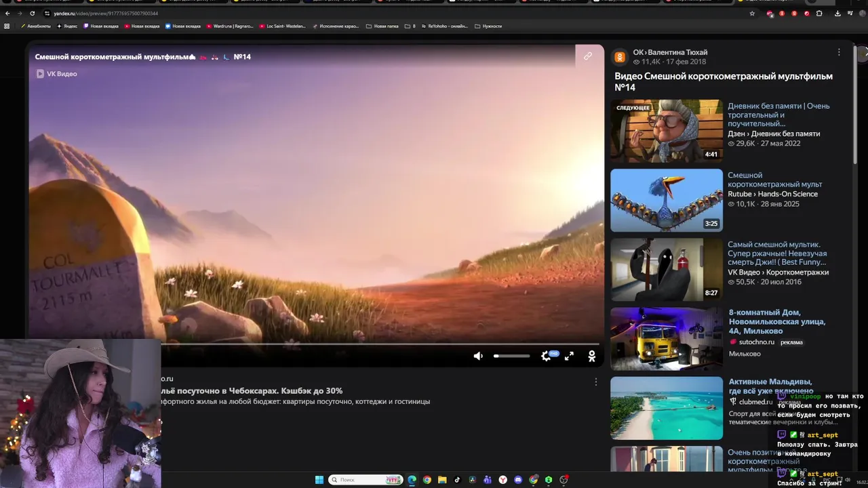Open File Explorer from the taskbar
868x488 pixels.
[442, 480]
